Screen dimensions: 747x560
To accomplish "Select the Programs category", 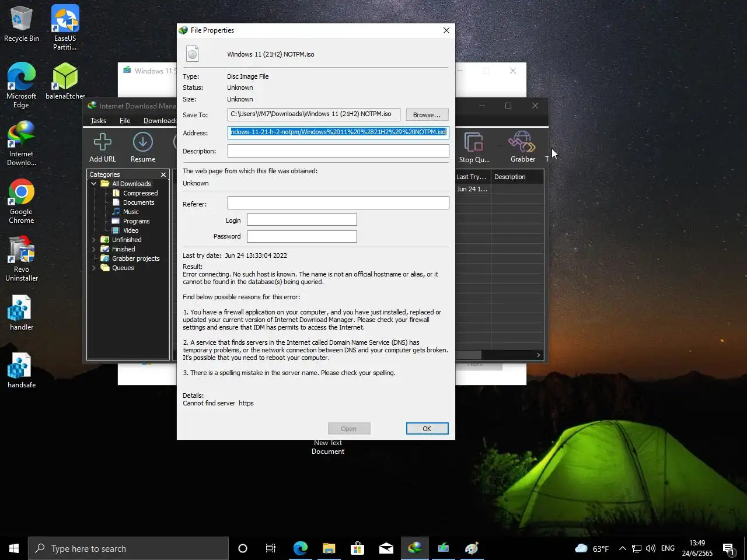I will point(136,221).
